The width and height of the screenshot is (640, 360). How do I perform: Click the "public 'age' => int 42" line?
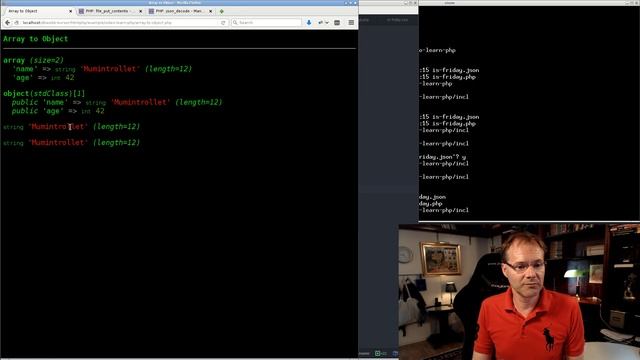click(x=58, y=111)
